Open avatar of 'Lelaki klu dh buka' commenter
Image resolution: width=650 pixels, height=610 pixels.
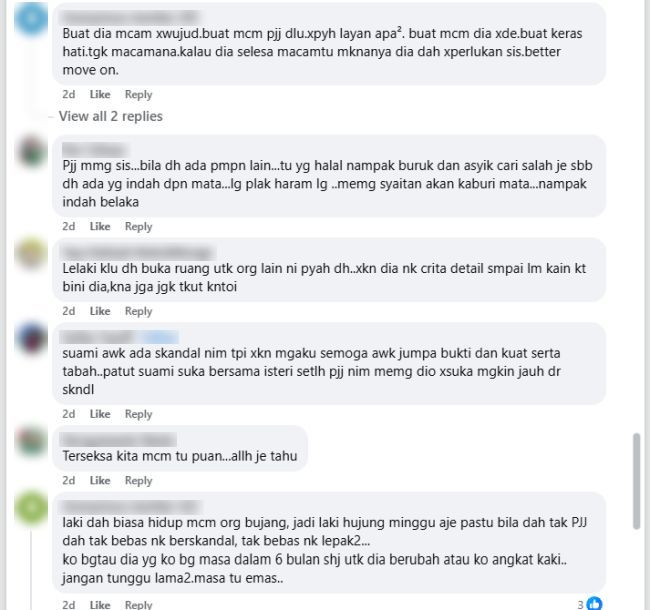pyautogui.click(x=31, y=254)
